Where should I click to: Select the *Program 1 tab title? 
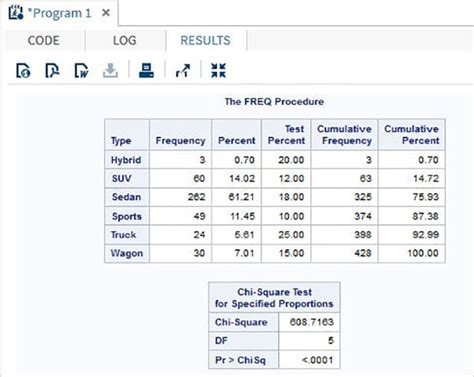tap(59, 13)
